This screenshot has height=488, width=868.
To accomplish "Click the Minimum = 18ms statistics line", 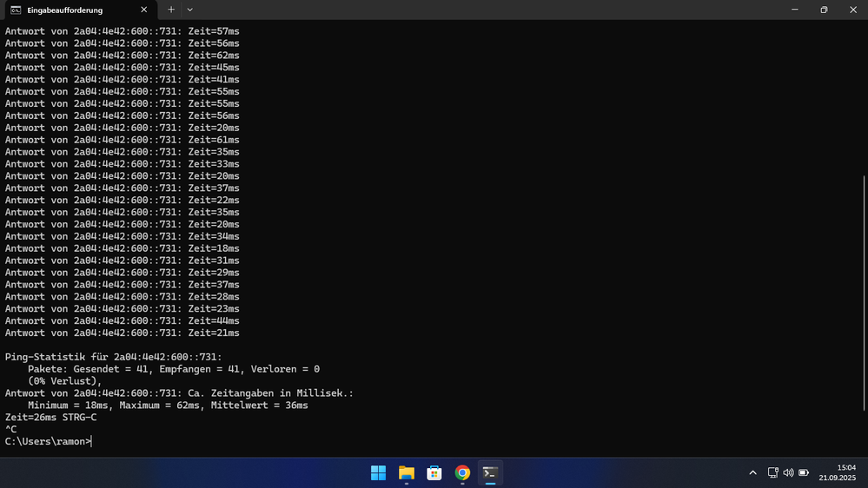I will (168, 406).
